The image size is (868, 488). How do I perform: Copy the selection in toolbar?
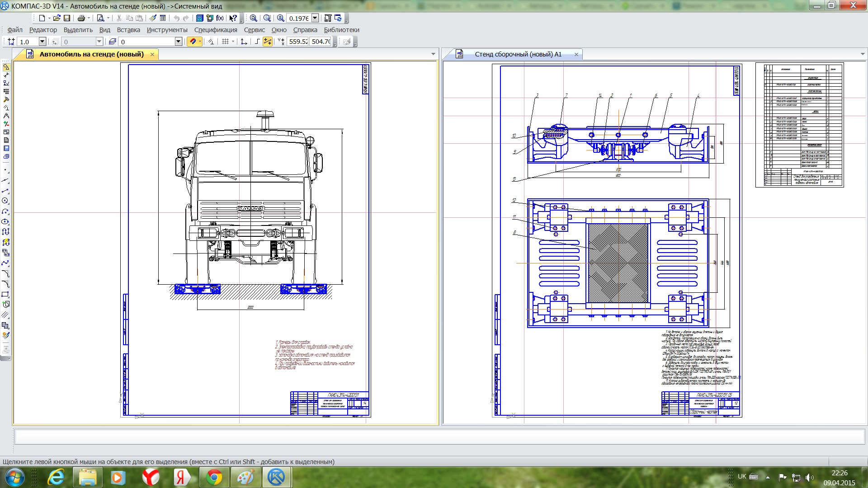point(129,18)
